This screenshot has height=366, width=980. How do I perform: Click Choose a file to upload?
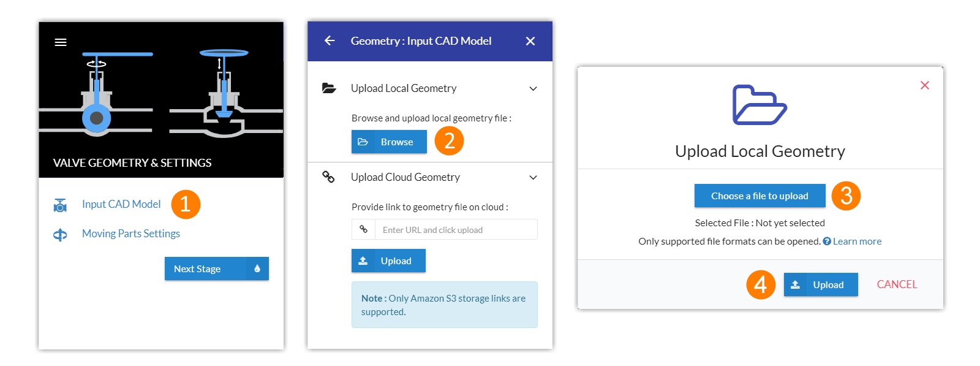tap(759, 196)
